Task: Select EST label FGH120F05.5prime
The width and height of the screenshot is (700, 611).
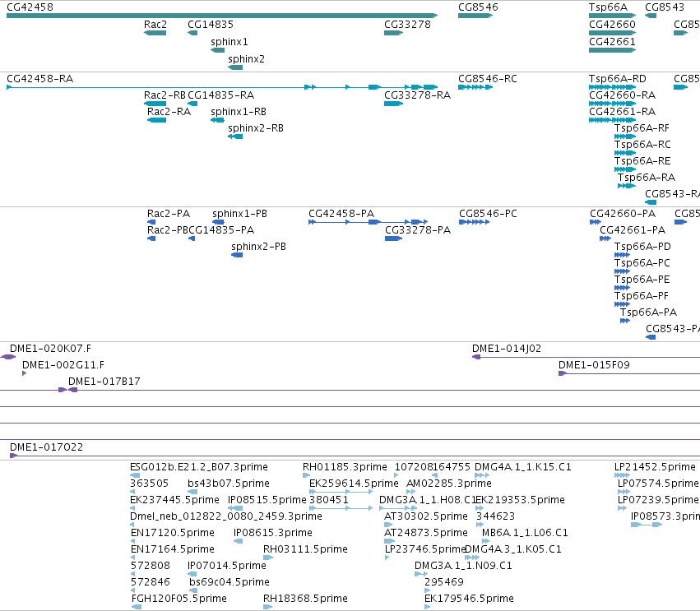Action: coord(179,599)
